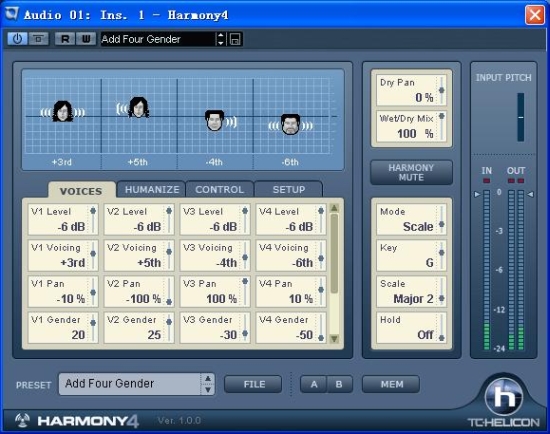Screen dimensions: 550x434
Task: Adjust the V3 Level slider
Action: pos(245,219)
